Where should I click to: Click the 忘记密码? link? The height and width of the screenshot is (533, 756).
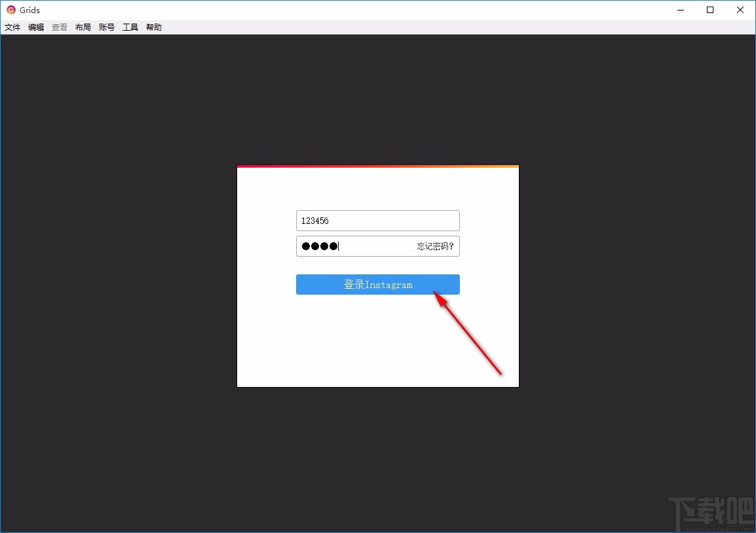click(435, 246)
